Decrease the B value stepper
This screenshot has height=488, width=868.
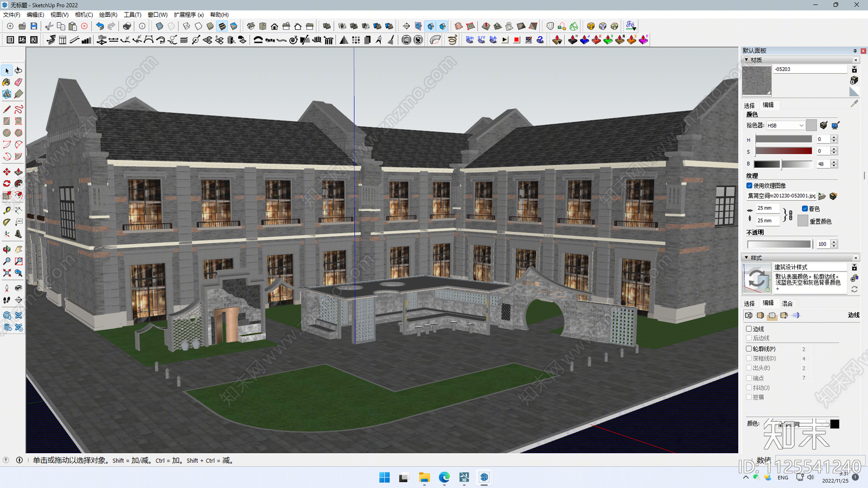834,165
